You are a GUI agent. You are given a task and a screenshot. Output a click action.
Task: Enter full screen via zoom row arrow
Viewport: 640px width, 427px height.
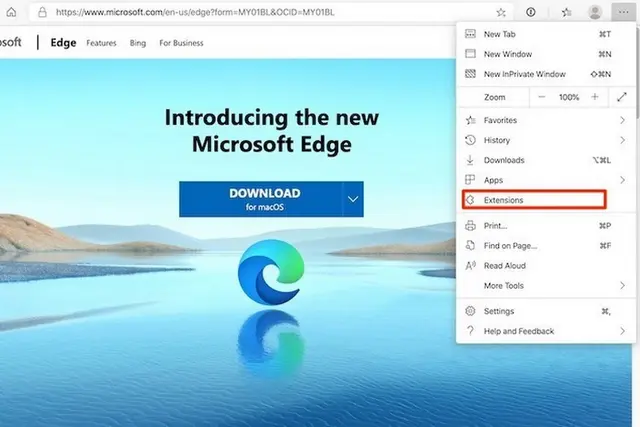(622, 97)
